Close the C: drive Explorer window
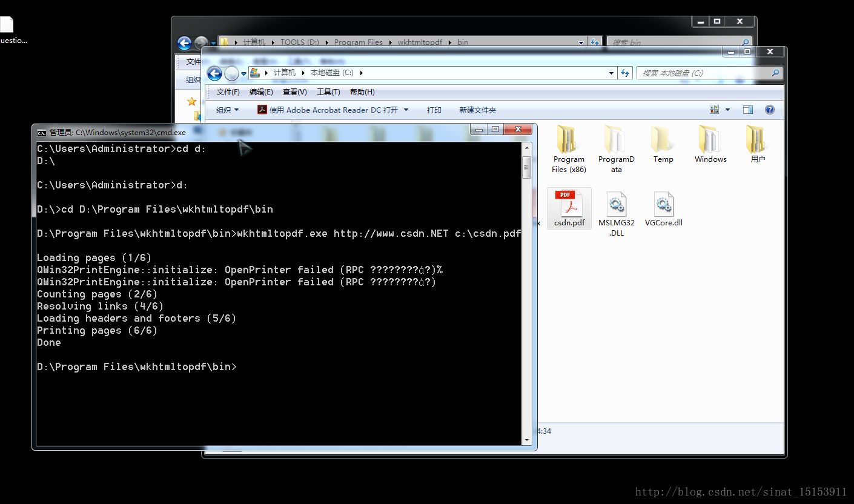The image size is (854, 504). [770, 51]
